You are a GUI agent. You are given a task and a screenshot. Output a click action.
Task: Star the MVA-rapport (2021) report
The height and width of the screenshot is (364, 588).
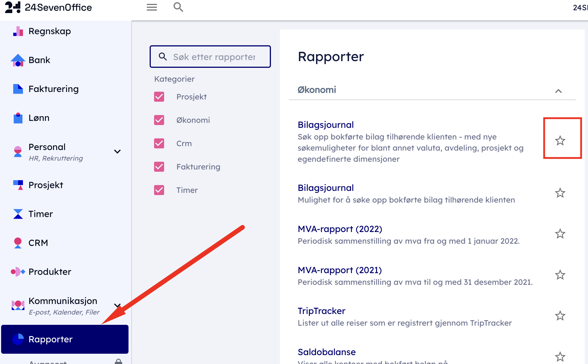560,275
